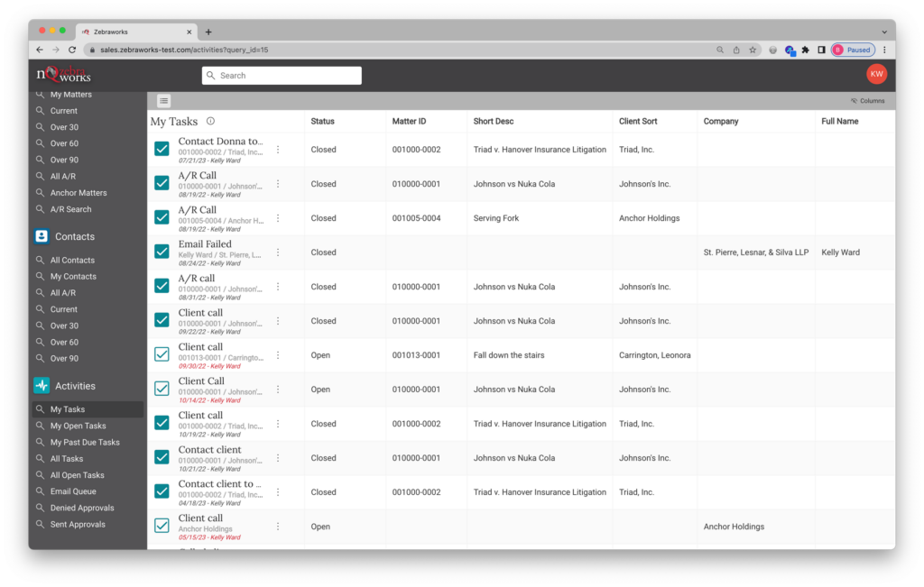Open the kebab menu for the A/R Call task
Screen dimensions: 924x587
point(277,182)
